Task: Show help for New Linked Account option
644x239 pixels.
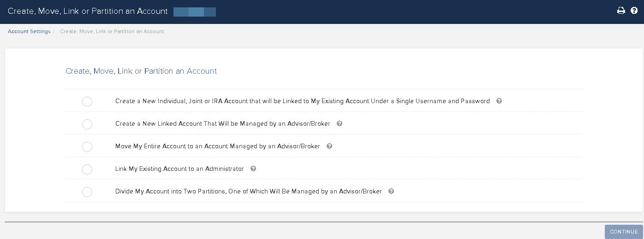Action: pos(340,123)
